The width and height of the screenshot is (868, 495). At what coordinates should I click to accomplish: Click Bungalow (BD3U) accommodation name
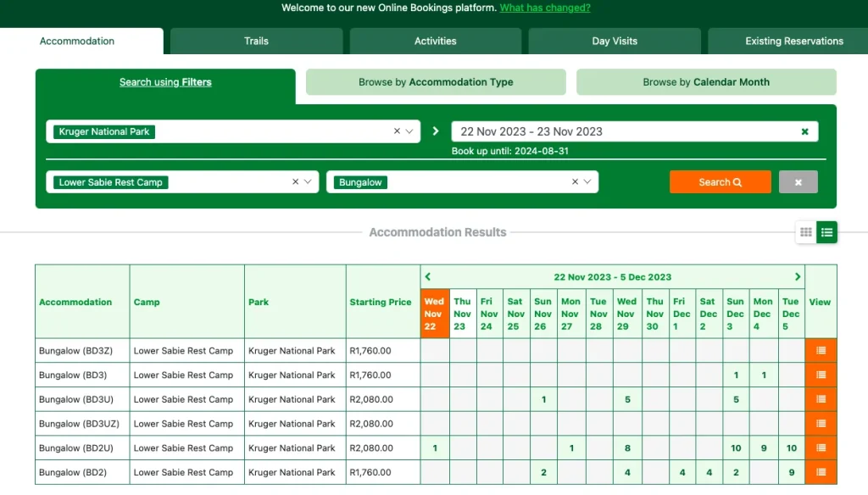pyautogui.click(x=75, y=399)
